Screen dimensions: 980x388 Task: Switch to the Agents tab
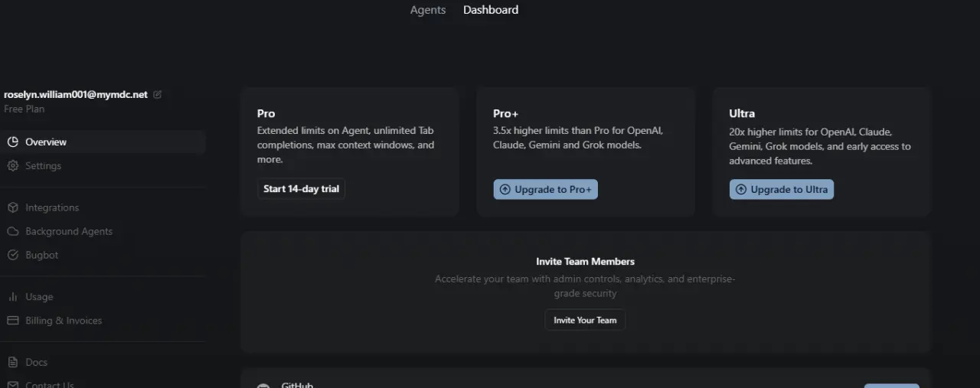(x=428, y=10)
